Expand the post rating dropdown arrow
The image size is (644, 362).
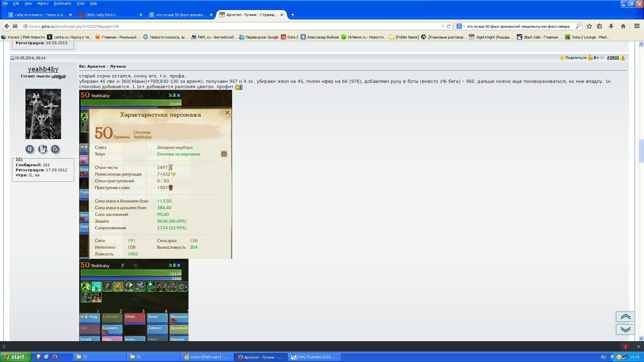[602, 58]
